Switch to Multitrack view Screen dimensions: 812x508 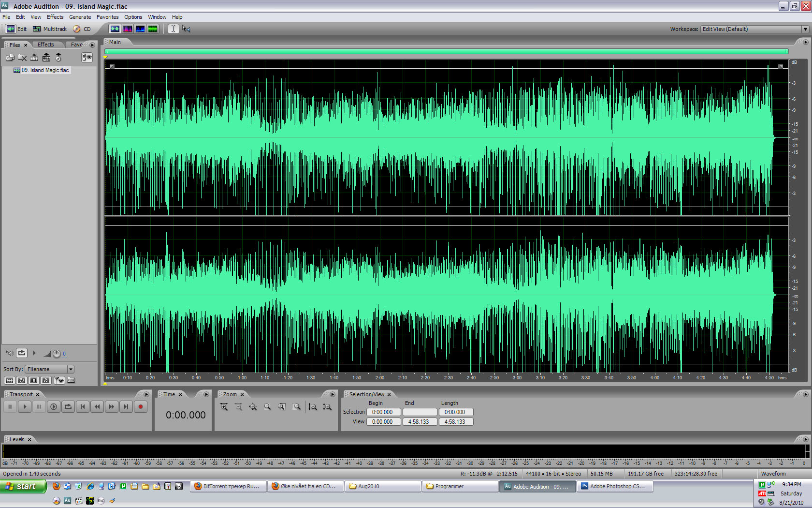pos(50,29)
